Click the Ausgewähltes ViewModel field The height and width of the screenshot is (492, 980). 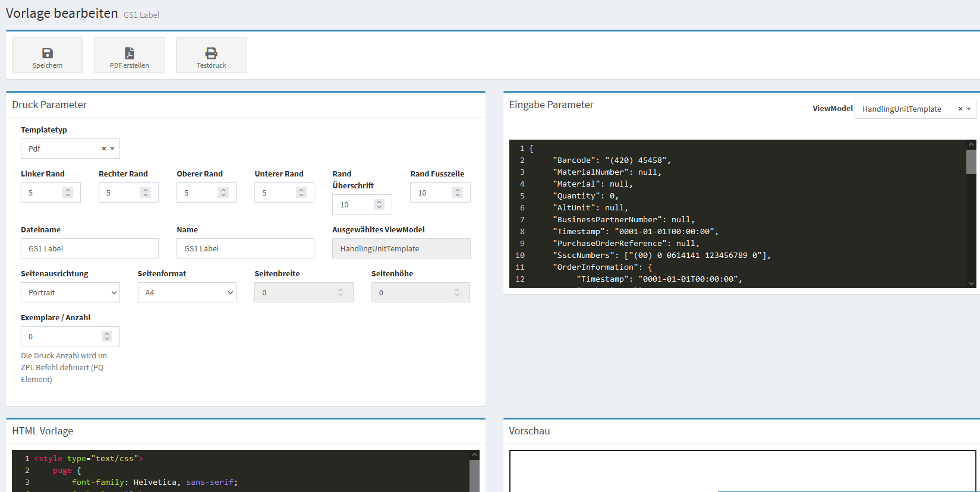[401, 248]
